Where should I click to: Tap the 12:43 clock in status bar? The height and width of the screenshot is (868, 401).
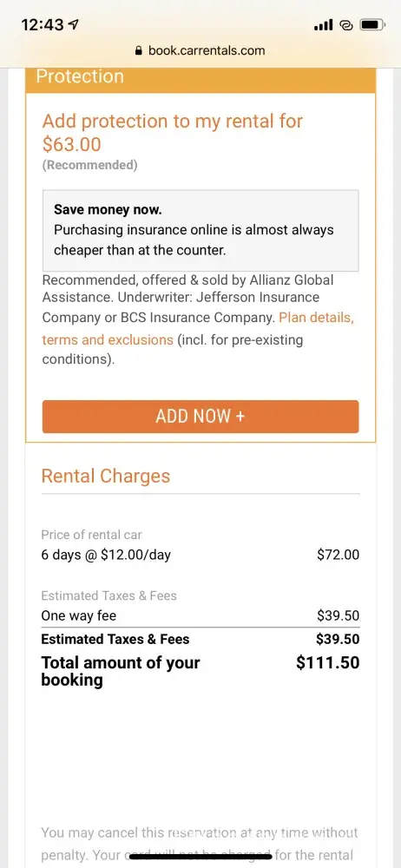tap(43, 24)
